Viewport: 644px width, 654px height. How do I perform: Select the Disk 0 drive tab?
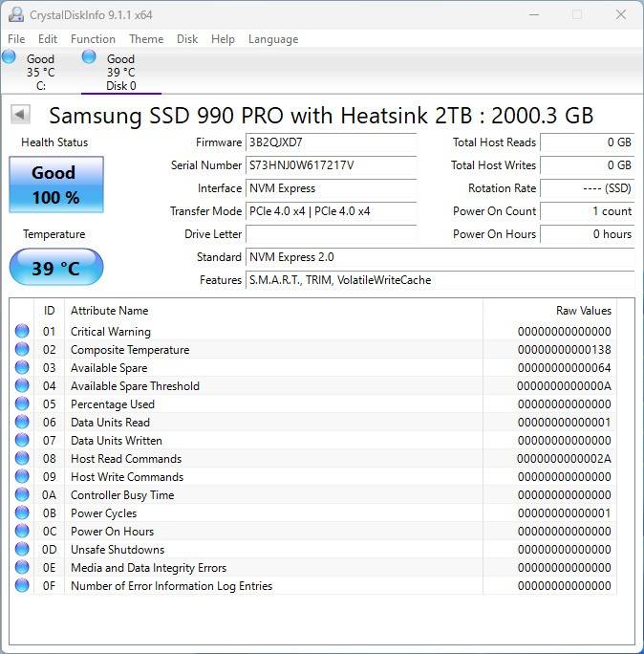[121, 72]
